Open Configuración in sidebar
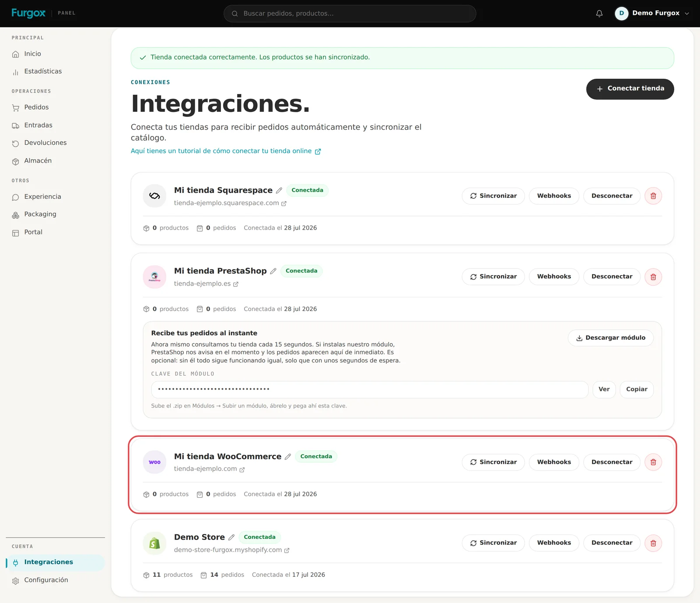700x603 pixels. pyautogui.click(x=56, y=580)
